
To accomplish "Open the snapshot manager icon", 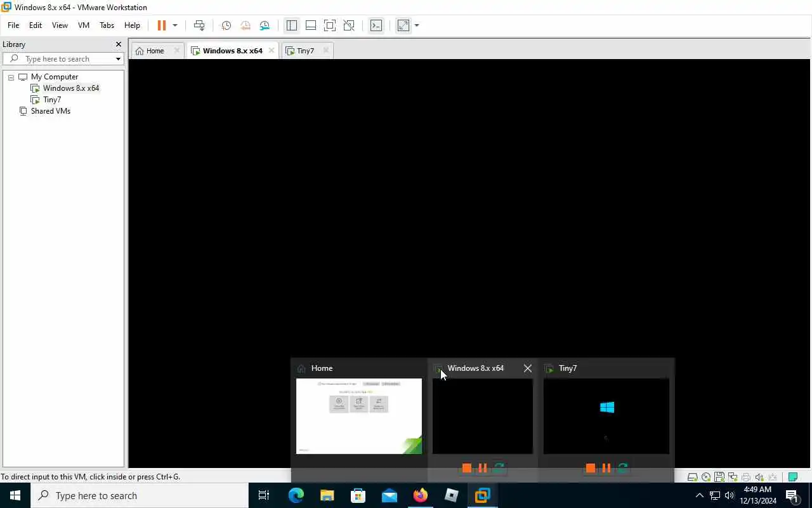I will (265, 25).
